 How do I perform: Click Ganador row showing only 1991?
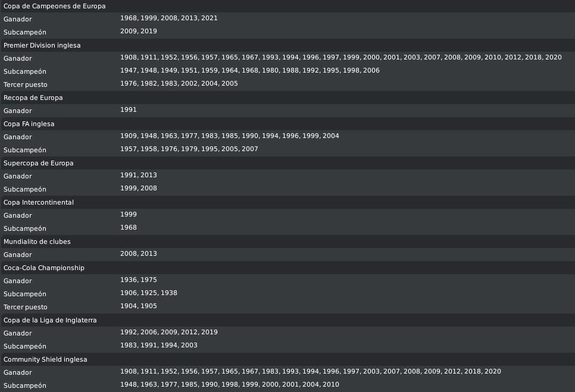pos(128,110)
